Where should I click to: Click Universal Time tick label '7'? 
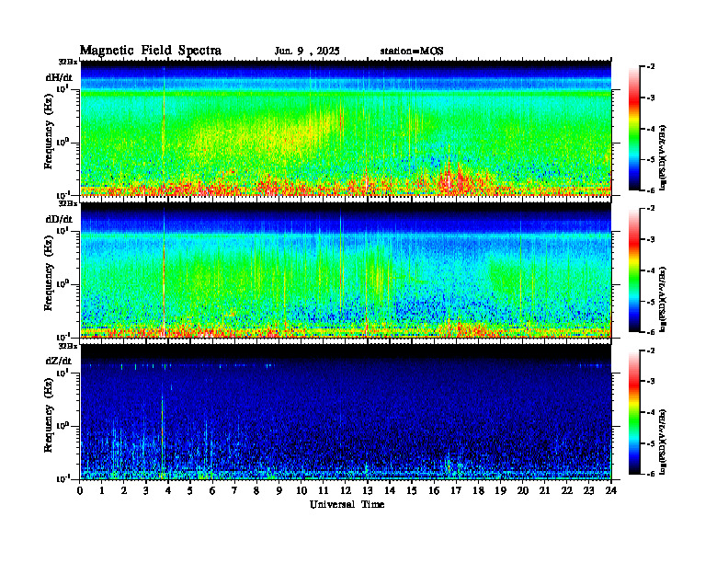[235, 490]
